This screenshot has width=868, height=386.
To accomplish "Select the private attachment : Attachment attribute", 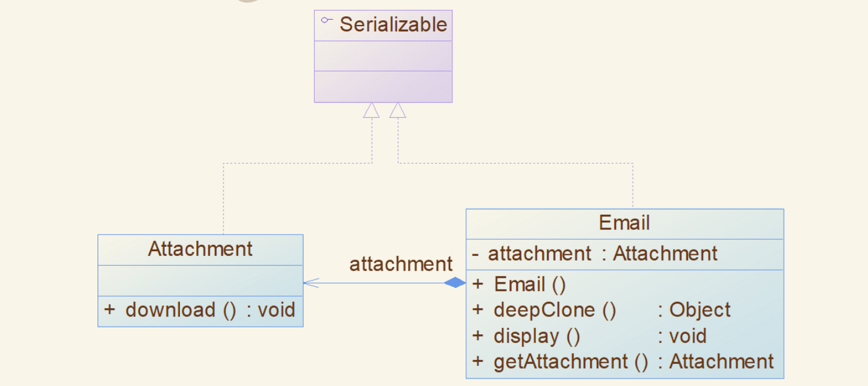I will [595, 254].
